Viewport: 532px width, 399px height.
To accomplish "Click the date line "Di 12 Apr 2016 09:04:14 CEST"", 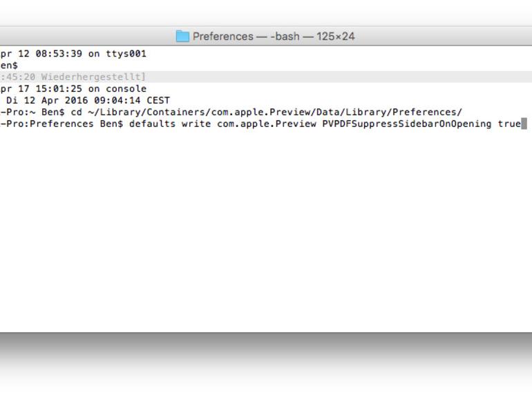I will pos(88,101).
